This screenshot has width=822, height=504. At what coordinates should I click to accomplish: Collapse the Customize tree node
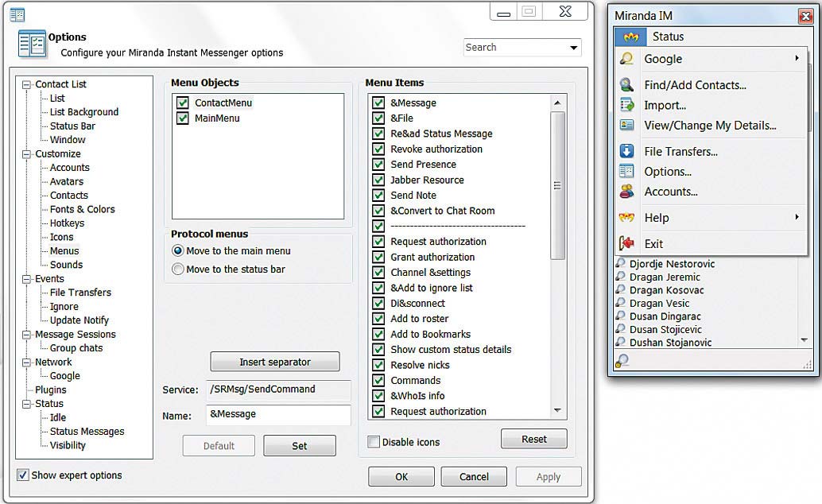click(26, 154)
